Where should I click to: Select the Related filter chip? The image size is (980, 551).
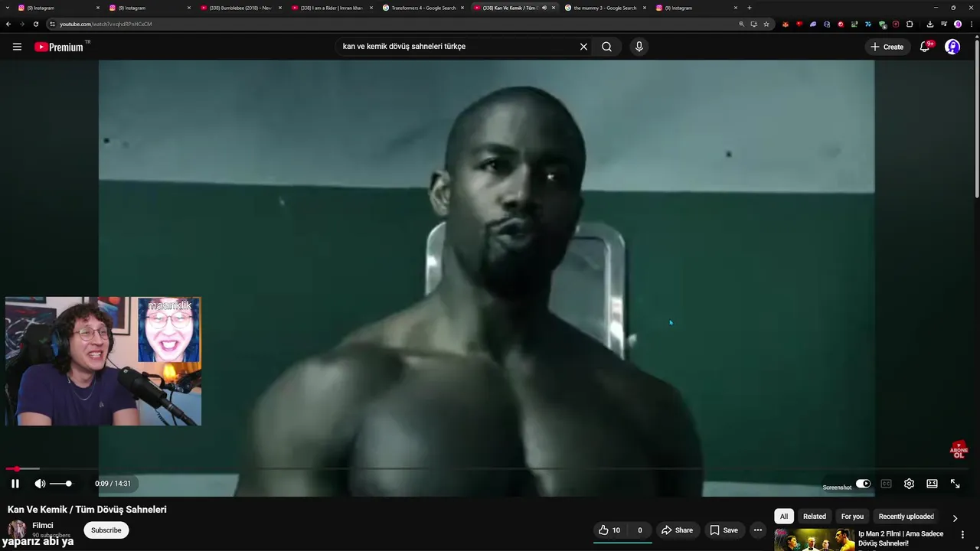click(x=814, y=517)
